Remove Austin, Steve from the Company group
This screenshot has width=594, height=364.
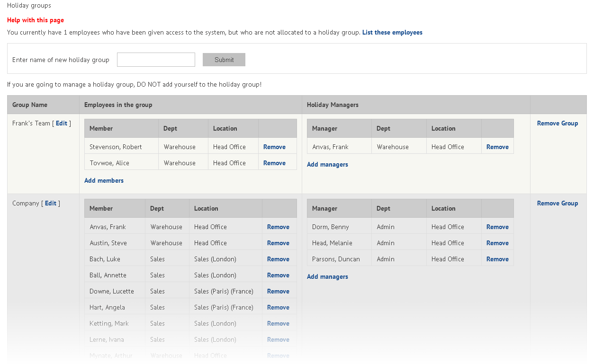coord(278,243)
